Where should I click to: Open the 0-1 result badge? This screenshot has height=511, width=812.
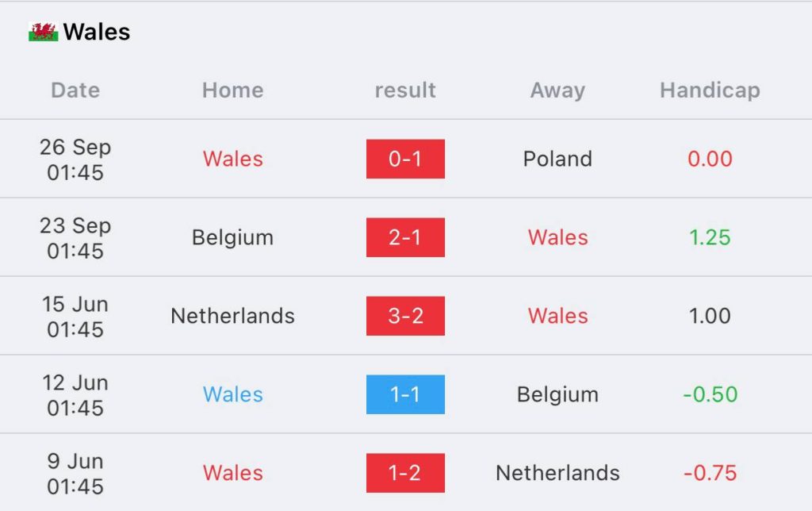pyautogui.click(x=405, y=159)
